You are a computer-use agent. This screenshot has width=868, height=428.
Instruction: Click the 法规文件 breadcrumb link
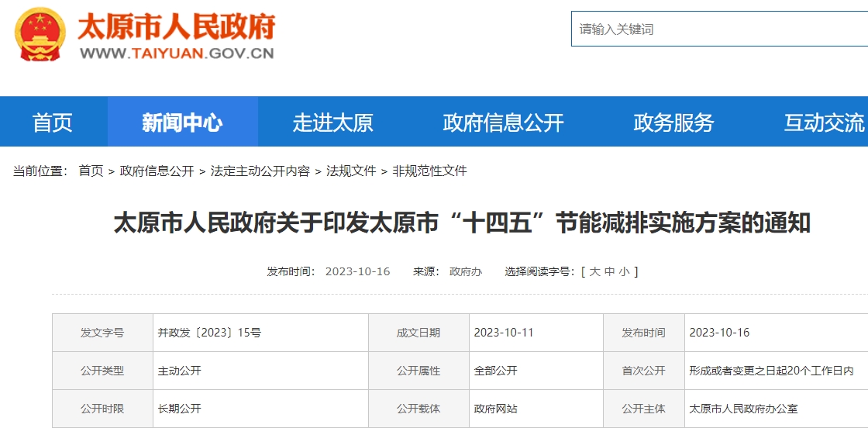coord(351,171)
